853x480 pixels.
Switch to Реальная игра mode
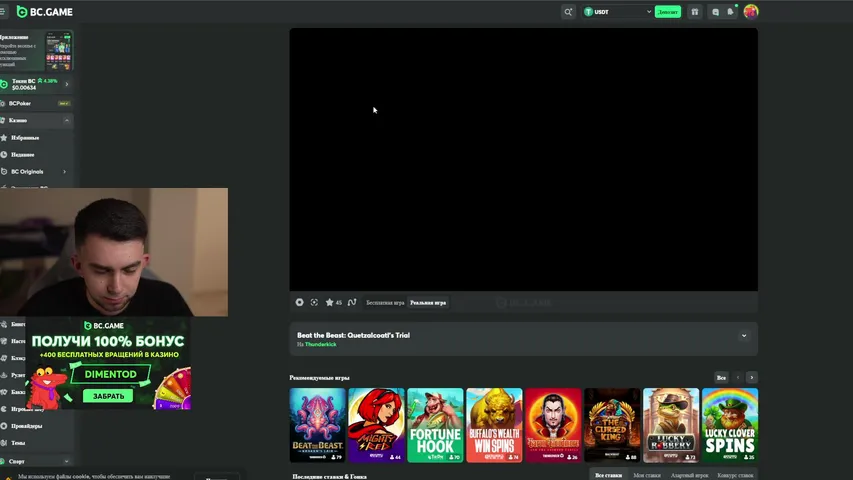coord(428,302)
